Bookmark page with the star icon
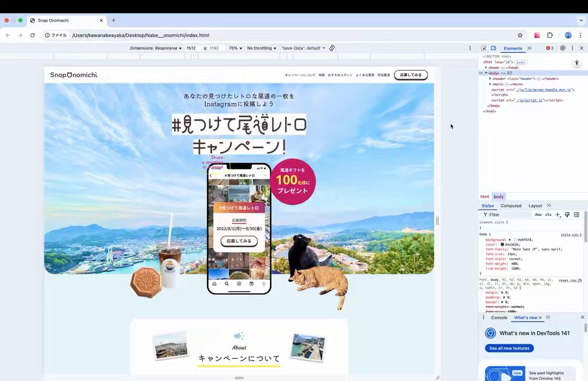Image resolution: width=588 pixels, height=381 pixels. (x=520, y=35)
